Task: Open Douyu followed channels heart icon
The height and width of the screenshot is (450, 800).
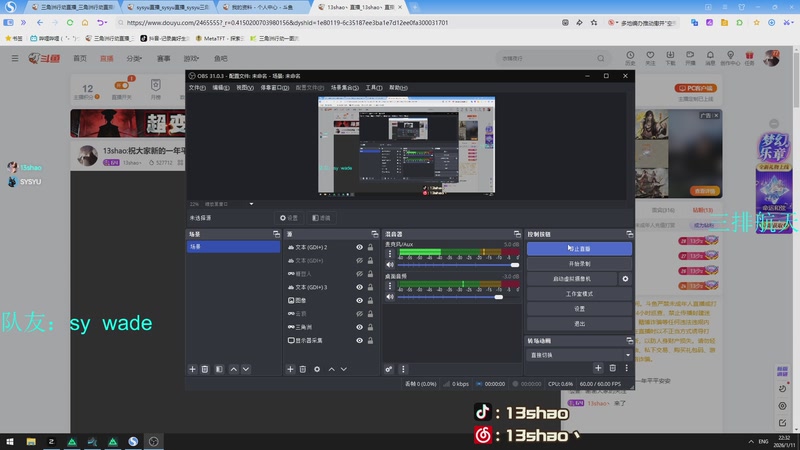Action: 650,58
